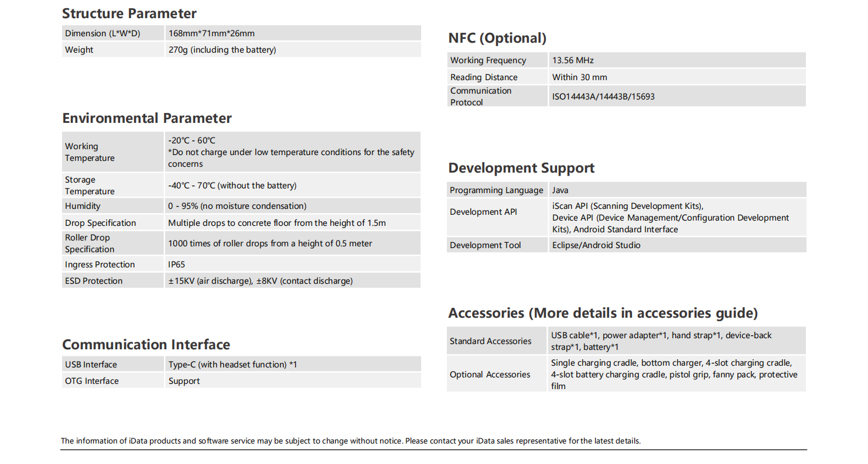Click the Communication Protocol ISO14443A value
Image resolution: width=868 pixels, height=464 pixels.
tap(603, 97)
